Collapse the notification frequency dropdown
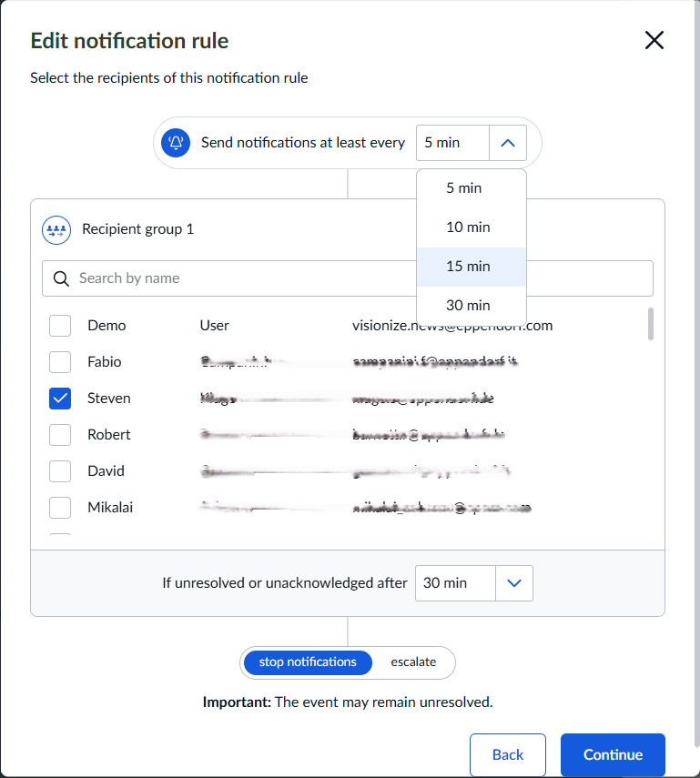Image resolution: width=700 pixels, height=778 pixels. point(509,143)
